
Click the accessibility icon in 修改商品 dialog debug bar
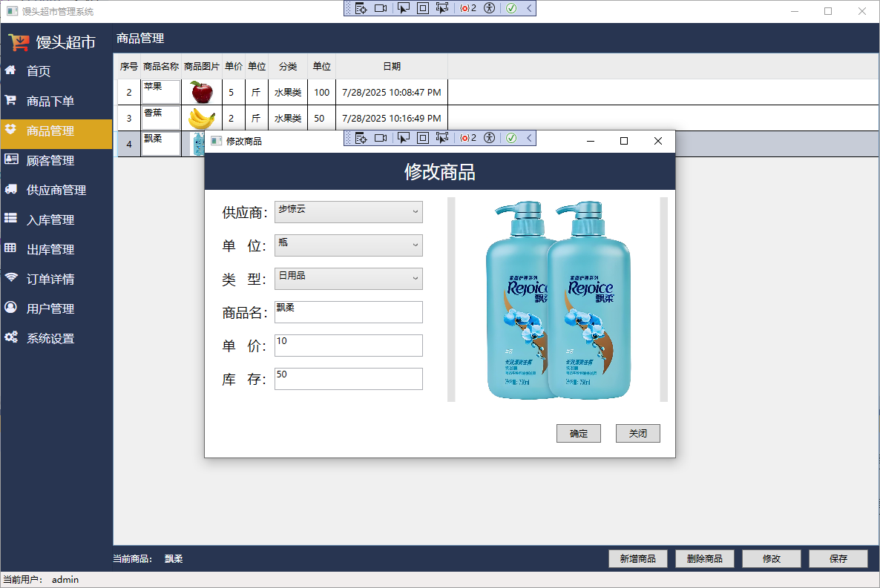[x=490, y=138]
